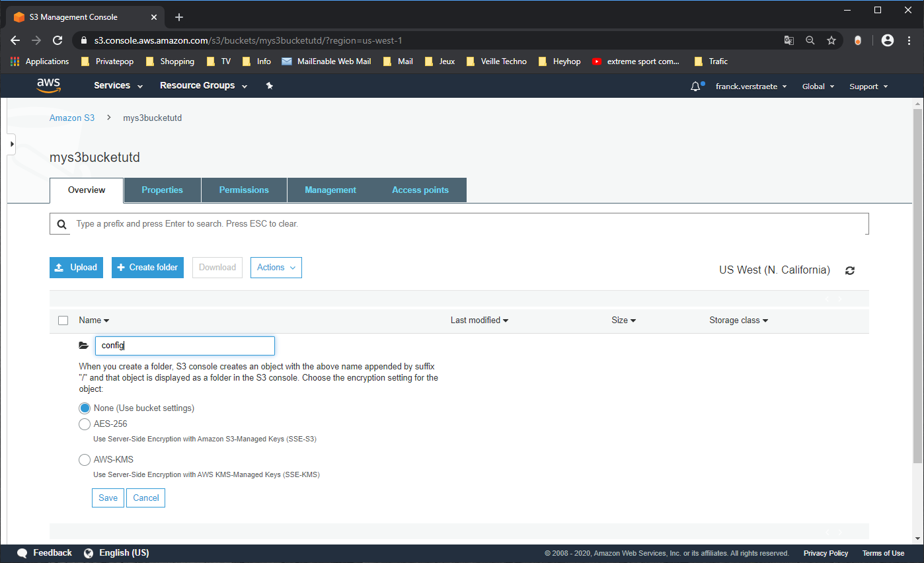
Task: Toggle the select-all checkbox in table header
Action: click(63, 320)
